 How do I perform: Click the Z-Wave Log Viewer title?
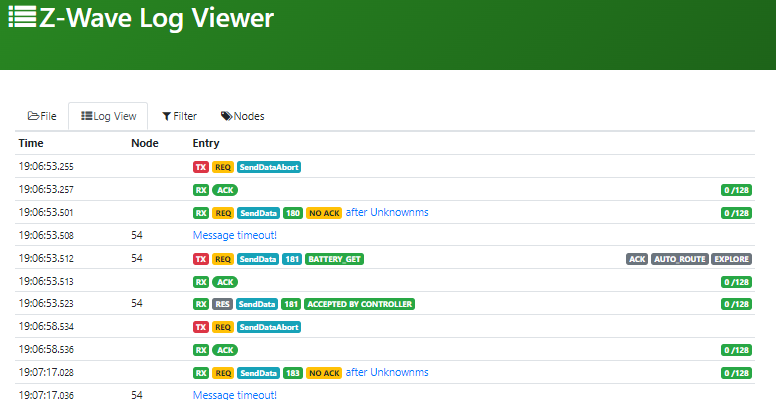155,18
